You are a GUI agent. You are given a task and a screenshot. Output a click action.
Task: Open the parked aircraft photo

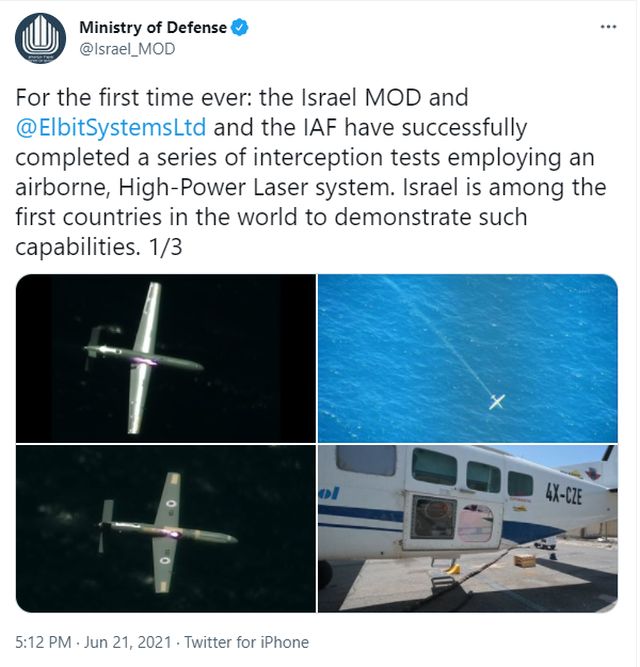(467, 529)
